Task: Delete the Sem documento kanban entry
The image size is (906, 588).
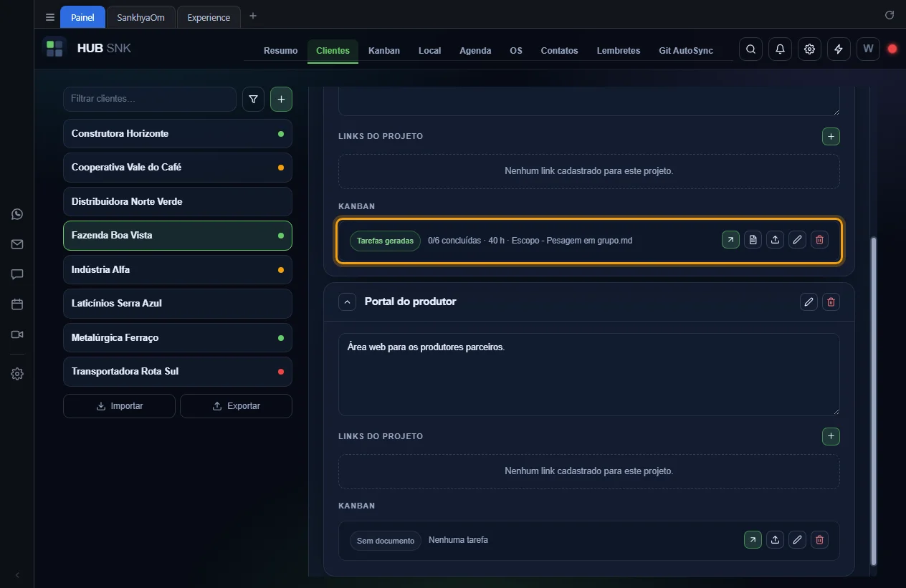Action: 820,540
